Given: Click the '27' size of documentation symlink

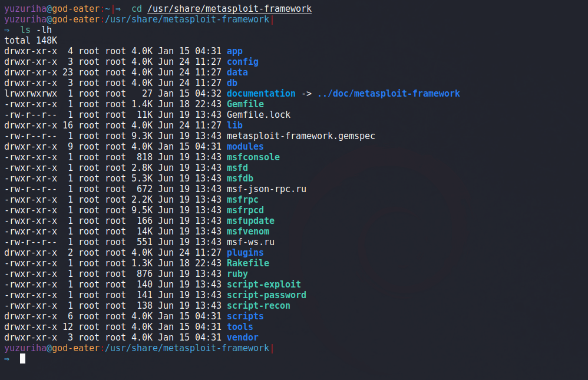Looking at the screenshot, I should pyautogui.click(x=147, y=94).
